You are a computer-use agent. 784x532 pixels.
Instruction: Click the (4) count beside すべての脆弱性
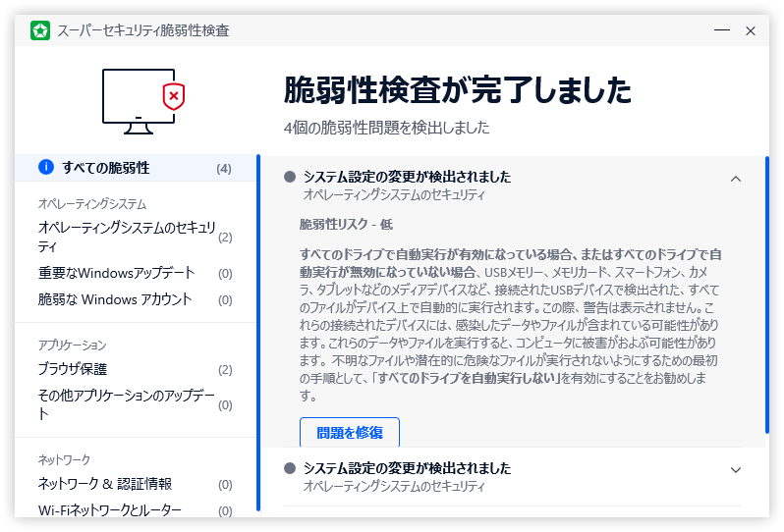click(x=224, y=169)
